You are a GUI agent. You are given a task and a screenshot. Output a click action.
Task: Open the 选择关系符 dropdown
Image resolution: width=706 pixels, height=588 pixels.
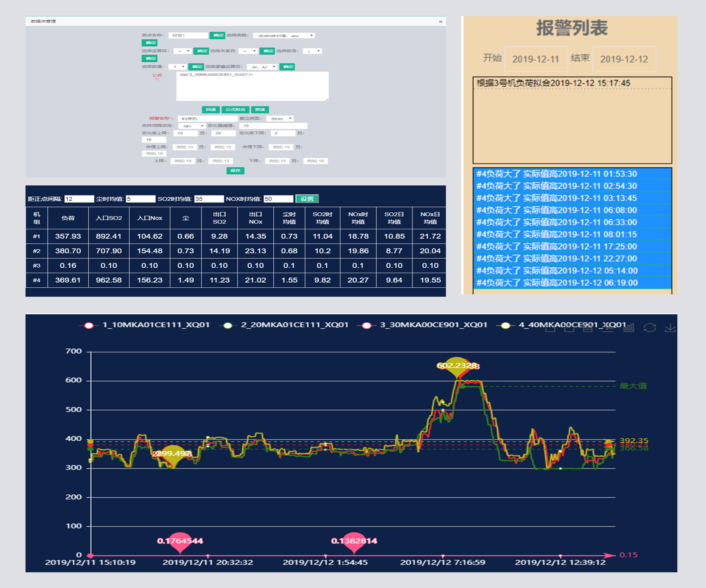click(248, 51)
